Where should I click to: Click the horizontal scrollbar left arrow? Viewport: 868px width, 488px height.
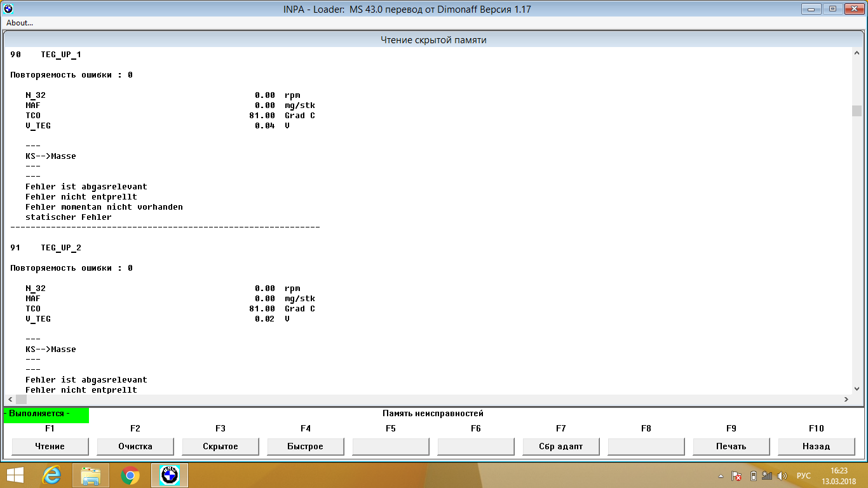tap(10, 399)
